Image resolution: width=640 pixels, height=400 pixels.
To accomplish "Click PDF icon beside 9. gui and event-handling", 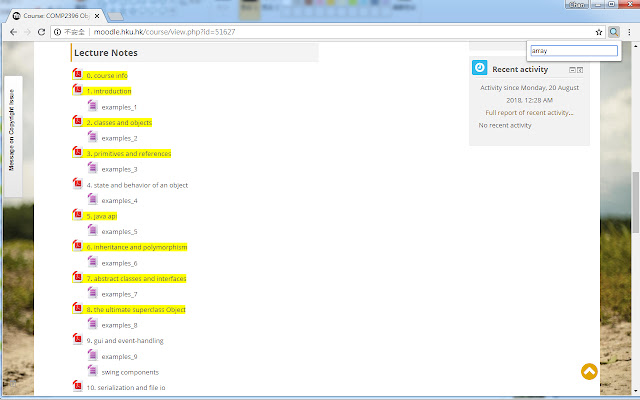I will (x=78, y=339).
